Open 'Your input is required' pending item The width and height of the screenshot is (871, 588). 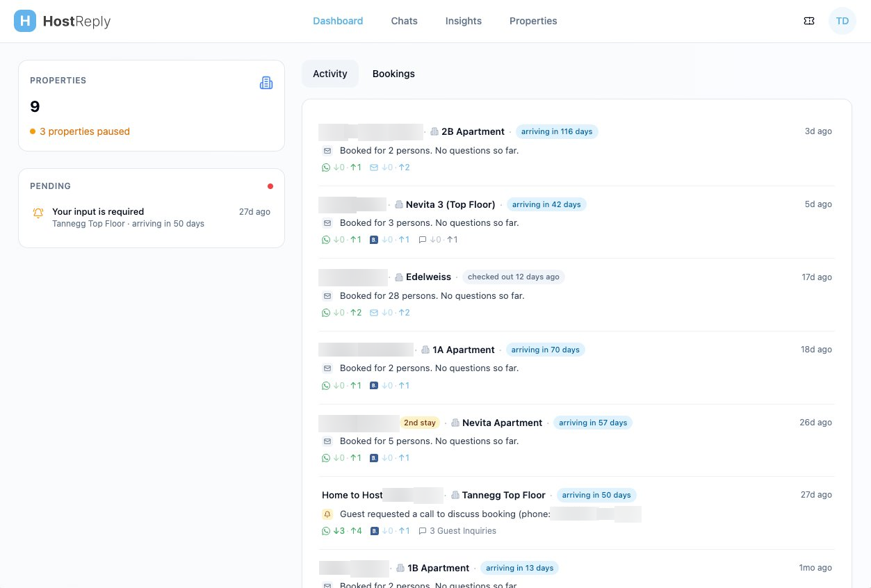pos(152,217)
